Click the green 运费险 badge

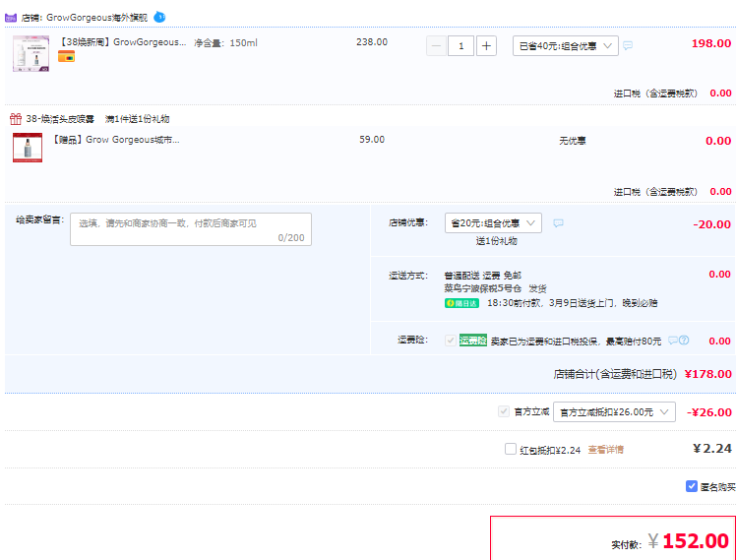(x=472, y=341)
